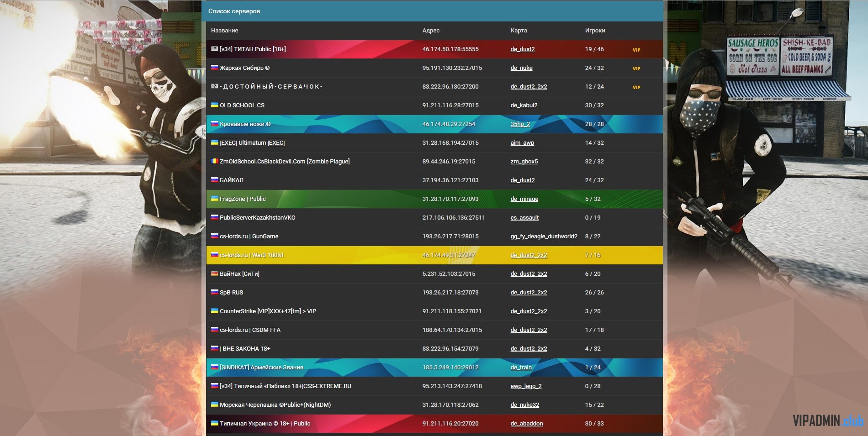Open de_dust2 map link on the БАЙКАЛ row
Viewport: 868px width, 436px height.
(523, 180)
